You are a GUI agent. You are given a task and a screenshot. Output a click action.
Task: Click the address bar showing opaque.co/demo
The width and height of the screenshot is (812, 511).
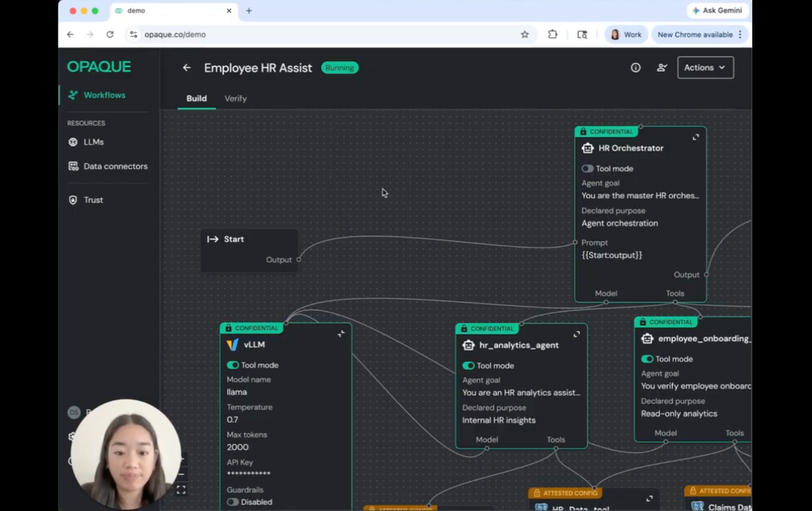click(x=332, y=35)
